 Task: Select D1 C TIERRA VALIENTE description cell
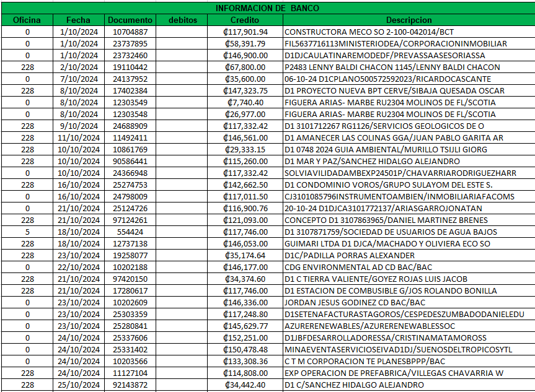coord(409,279)
